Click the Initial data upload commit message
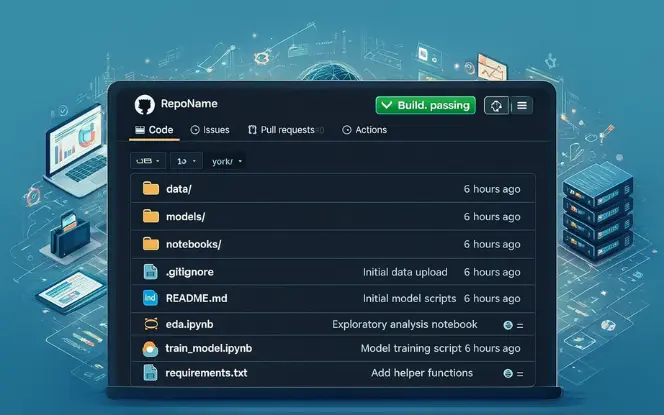664x415 pixels. (x=405, y=272)
